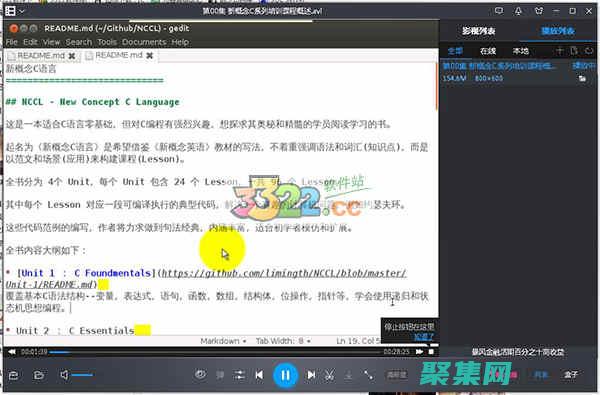Image resolution: width=600 pixels, height=395 pixels.
Task: Open file location folder icon in playlist item
Action: pyautogui.click(x=582, y=78)
